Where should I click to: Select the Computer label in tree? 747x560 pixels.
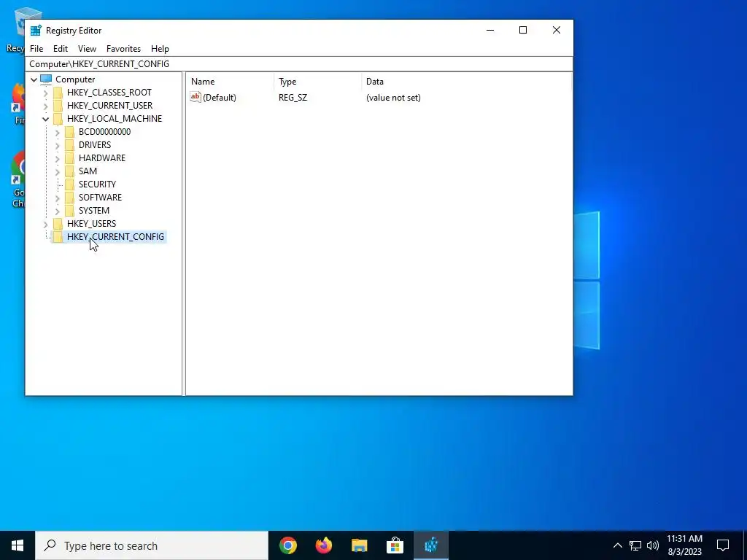[75, 79]
